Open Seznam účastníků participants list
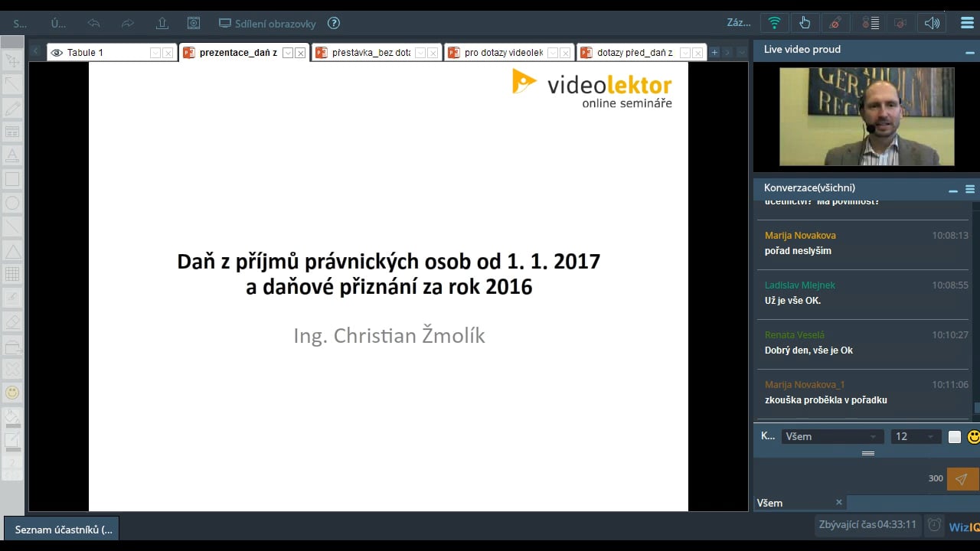Screen dimensions: 980x551 pyautogui.click(x=63, y=529)
